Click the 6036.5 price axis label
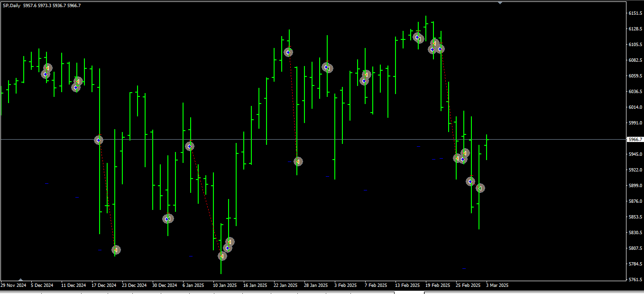The image size is (644, 294). click(635, 92)
